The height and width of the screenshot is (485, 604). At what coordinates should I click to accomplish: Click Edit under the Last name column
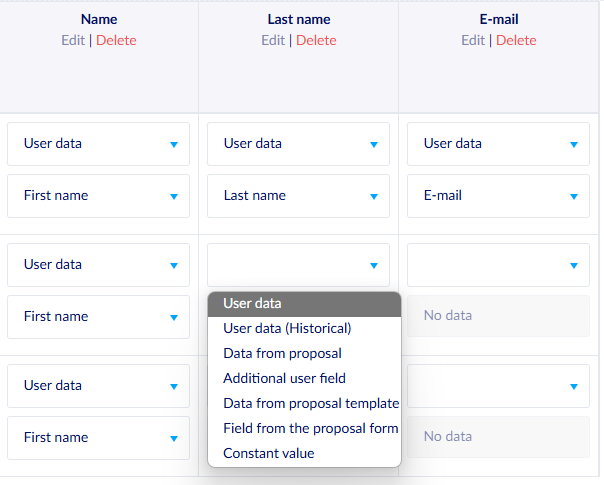(x=273, y=40)
